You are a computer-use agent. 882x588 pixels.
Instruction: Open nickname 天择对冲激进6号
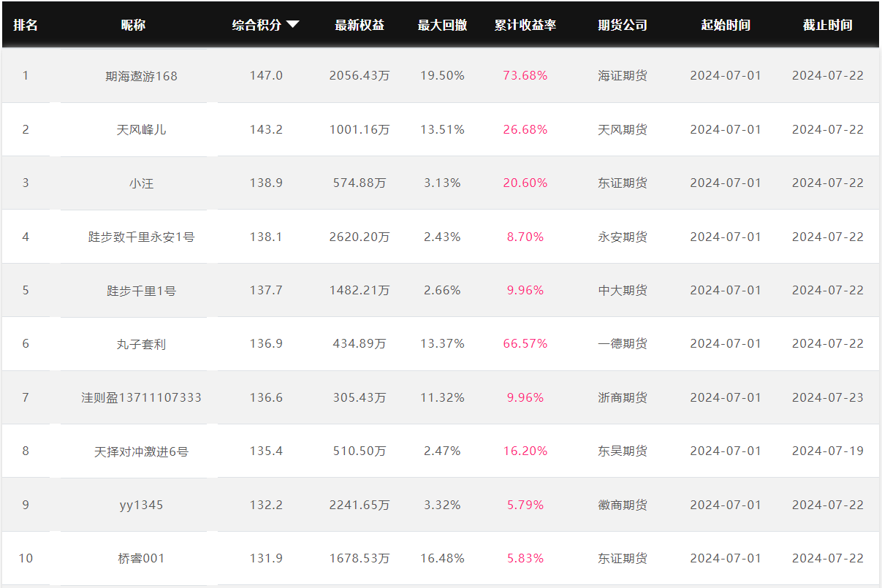(141, 451)
